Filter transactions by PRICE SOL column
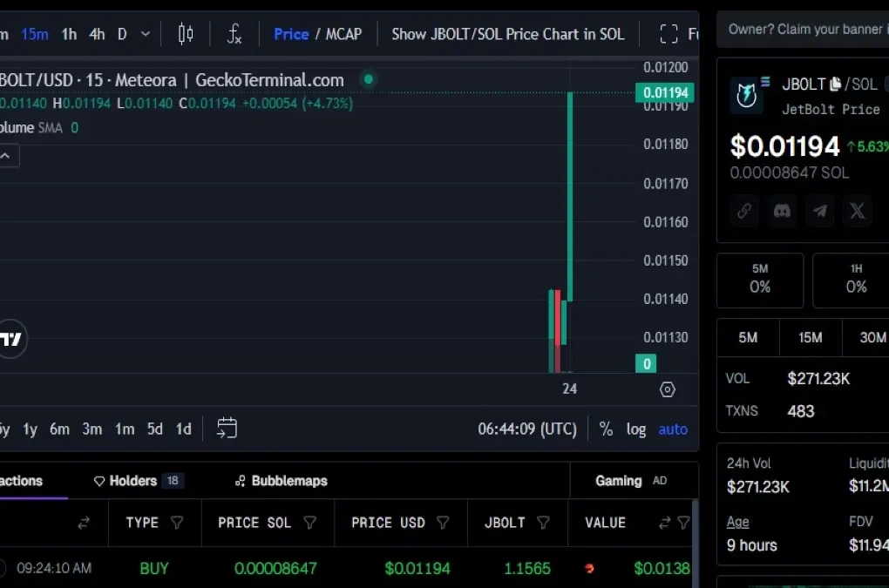Image resolution: width=889 pixels, height=588 pixels. [309, 523]
